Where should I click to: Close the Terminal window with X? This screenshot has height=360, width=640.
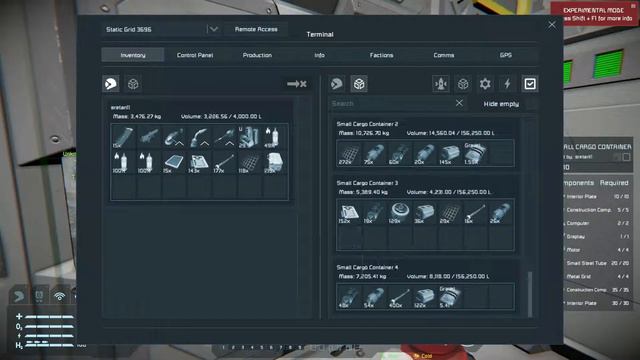552,25
